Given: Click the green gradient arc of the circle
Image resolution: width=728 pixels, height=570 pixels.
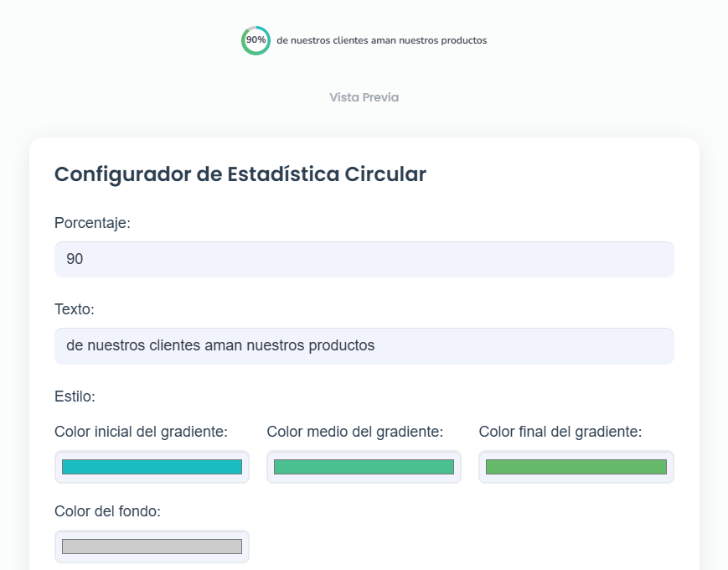Looking at the screenshot, I should coord(244,42).
